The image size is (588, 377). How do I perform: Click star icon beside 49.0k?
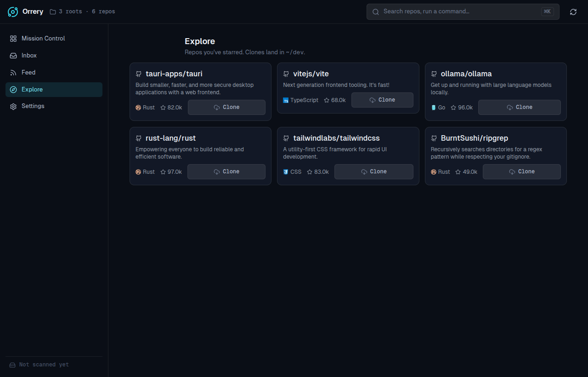(x=458, y=172)
